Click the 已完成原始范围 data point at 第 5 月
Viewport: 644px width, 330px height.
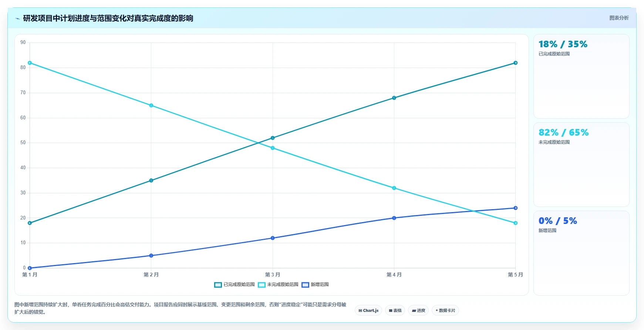515,63
